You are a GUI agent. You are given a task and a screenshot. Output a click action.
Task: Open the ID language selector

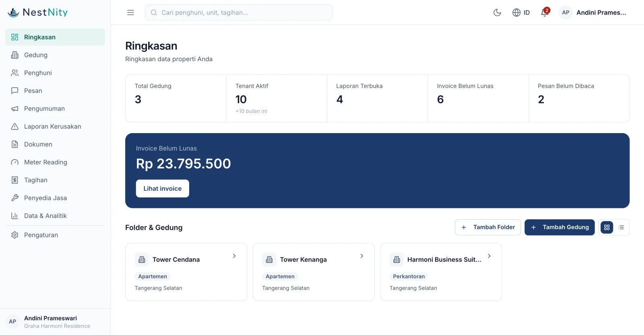[521, 12]
